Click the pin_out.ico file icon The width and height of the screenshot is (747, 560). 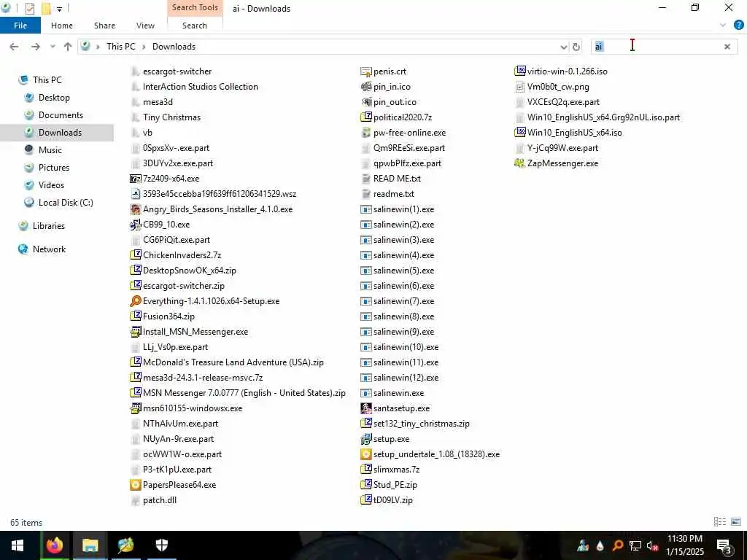(x=366, y=102)
